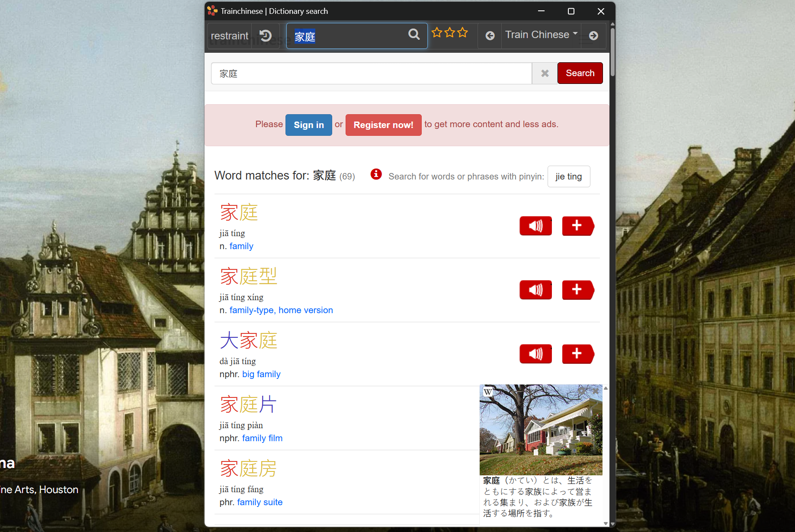Image resolution: width=795 pixels, height=532 pixels.
Task: Clear the search field with the X
Action: pyautogui.click(x=545, y=74)
